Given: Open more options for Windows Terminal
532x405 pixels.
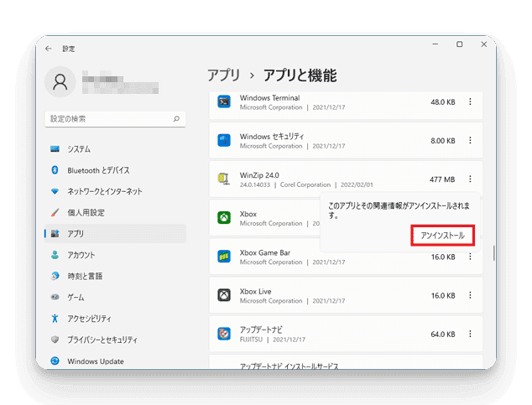Looking at the screenshot, I should point(470,101).
